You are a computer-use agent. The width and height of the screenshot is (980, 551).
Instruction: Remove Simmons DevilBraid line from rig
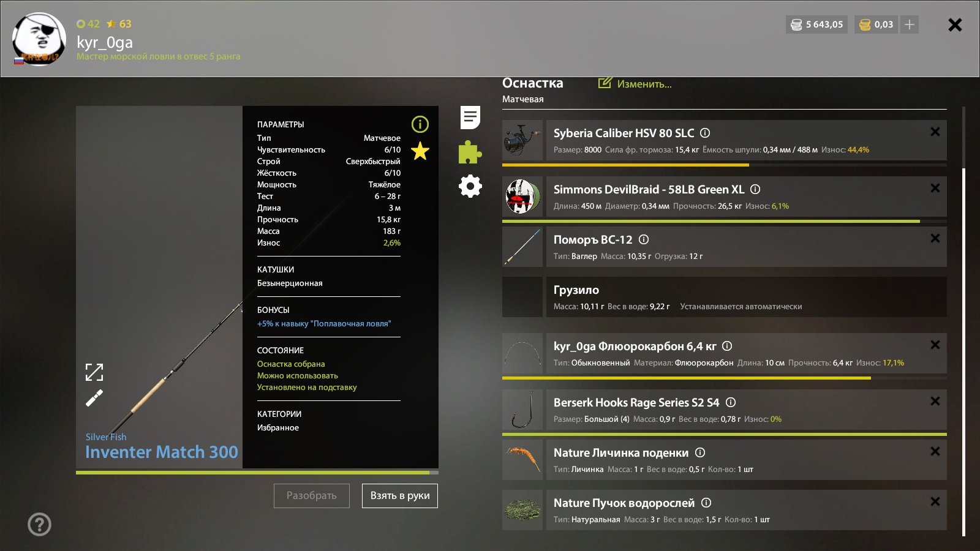point(935,188)
